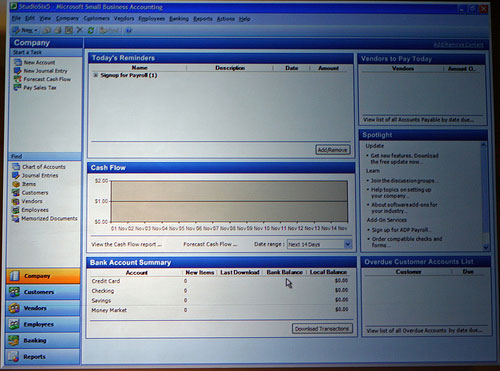The height and width of the screenshot is (371, 500).
Task: Select the Pay Sales Tax icon
Action: click(17, 88)
